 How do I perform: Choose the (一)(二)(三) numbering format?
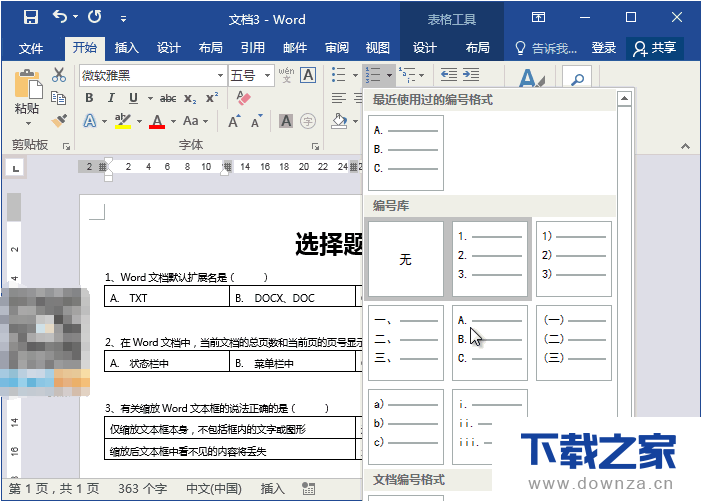coord(574,343)
